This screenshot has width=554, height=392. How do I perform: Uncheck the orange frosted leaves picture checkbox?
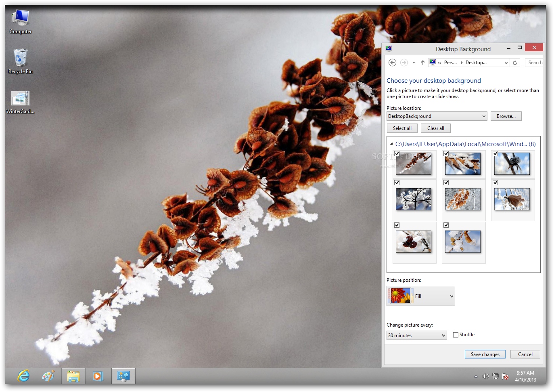coord(446,183)
